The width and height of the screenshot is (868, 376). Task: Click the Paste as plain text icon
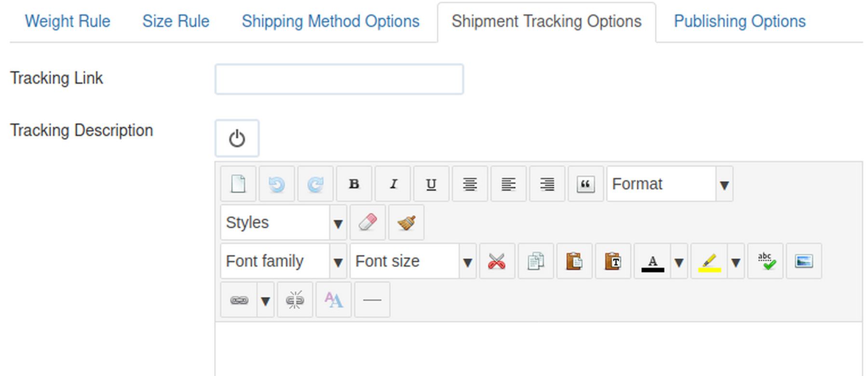tap(613, 261)
